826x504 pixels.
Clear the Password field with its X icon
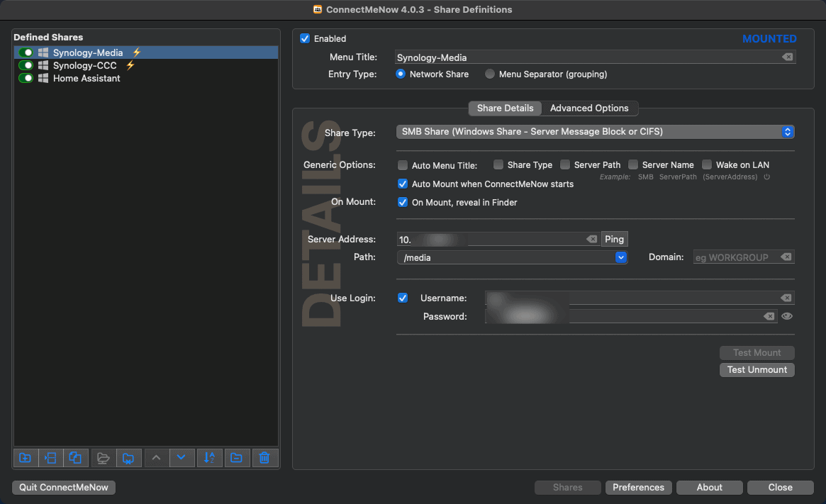769,317
